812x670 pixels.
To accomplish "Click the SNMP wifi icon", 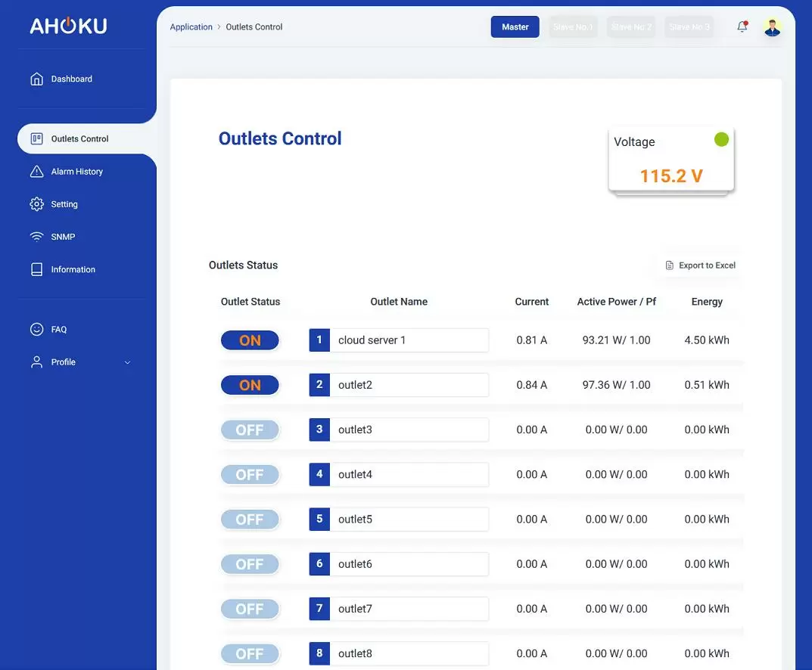I will [x=36, y=237].
